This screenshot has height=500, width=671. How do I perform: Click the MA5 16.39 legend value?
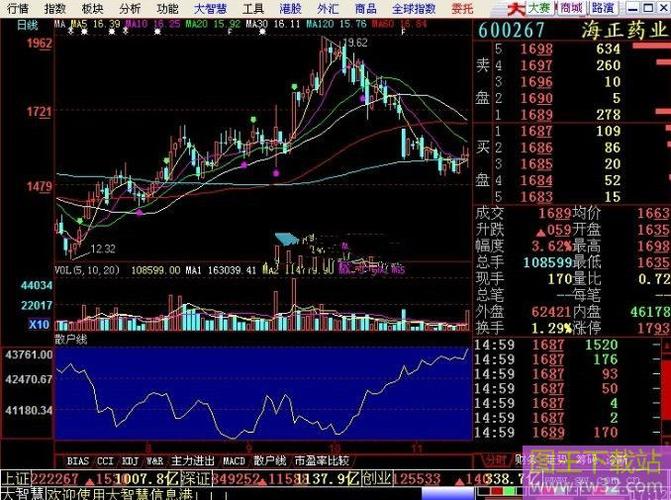pyautogui.click(x=96, y=24)
